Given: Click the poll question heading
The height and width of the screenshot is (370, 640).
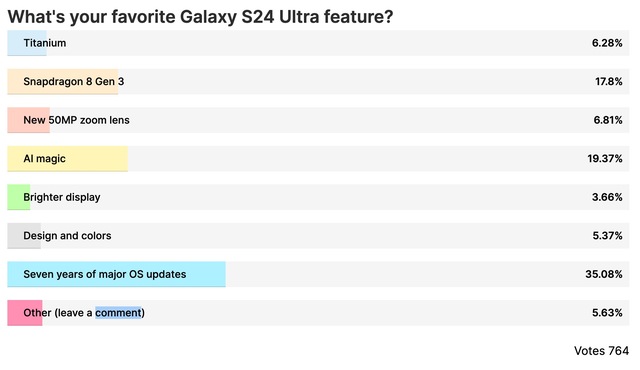Looking at the screenshot, I should 200,17.
